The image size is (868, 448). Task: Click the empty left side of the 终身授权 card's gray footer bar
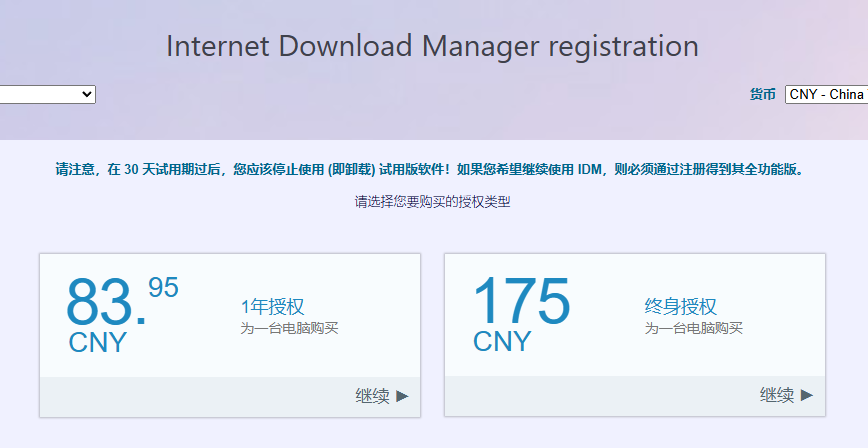tap(560, 396)
